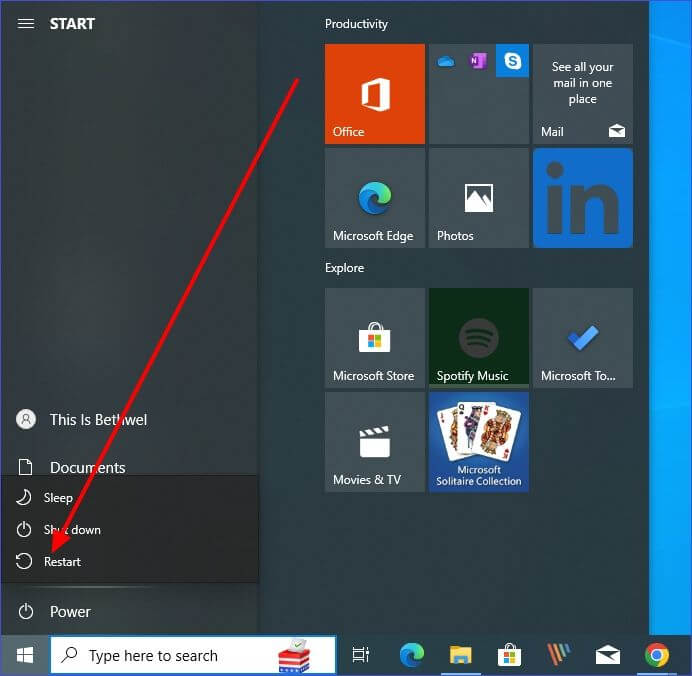Open the Microsoft Store tile
This screenshot has height=676, width=692.
(375, 338)
